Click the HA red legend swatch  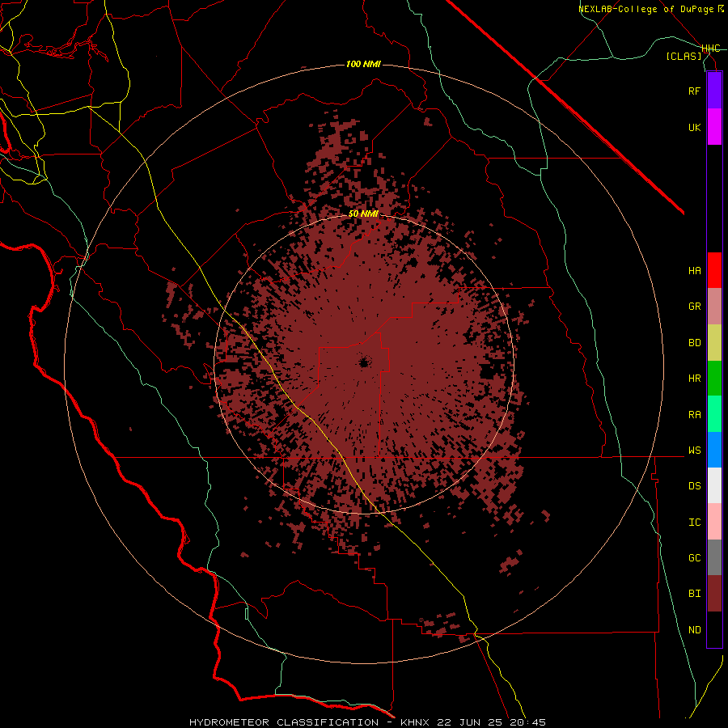coord(714,270)
